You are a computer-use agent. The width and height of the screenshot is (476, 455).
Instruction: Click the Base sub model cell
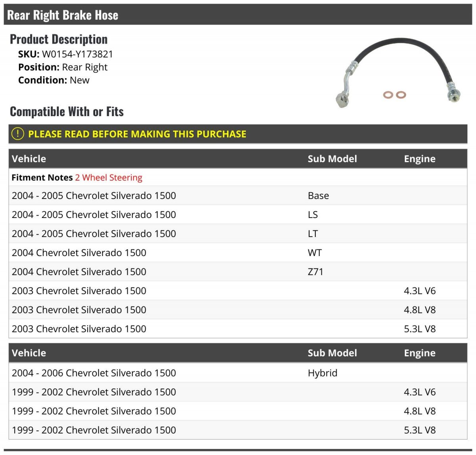(319, 196)
